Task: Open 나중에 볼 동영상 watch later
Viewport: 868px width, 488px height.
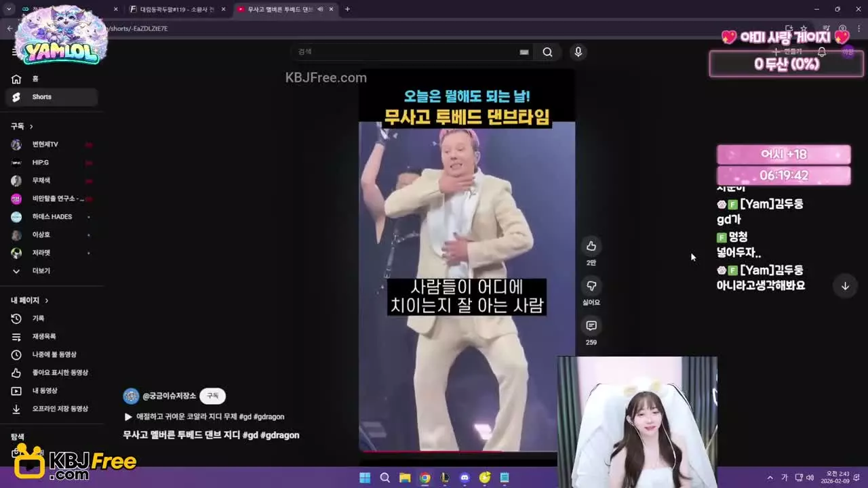Action: [x=52, y=354]
